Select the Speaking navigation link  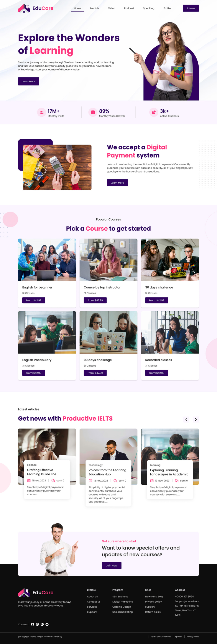click(149, 8)
